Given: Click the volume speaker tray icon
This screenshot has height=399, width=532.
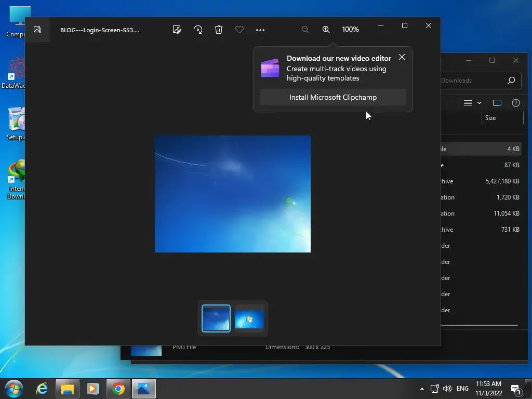Looking at the screenshot, I should [447, 389].
